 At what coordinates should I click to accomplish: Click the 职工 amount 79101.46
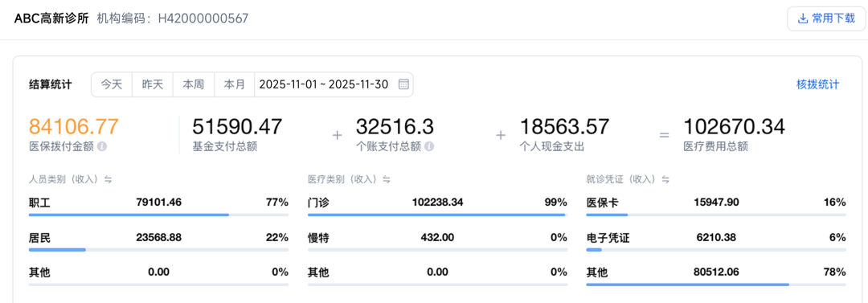158,203
